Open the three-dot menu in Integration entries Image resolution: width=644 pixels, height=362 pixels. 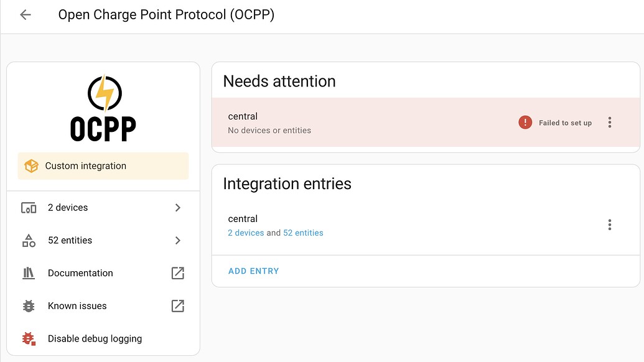610,225
